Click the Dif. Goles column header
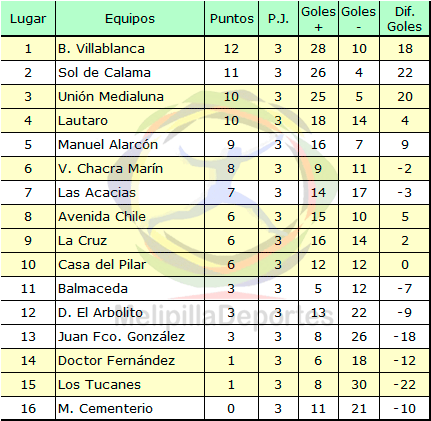 pos(404,19)
